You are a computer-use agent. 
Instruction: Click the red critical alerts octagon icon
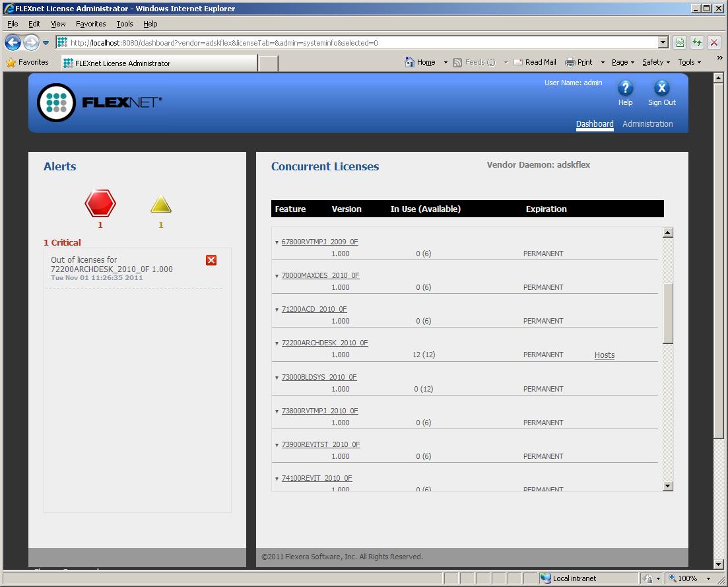[x=100, y=203]
